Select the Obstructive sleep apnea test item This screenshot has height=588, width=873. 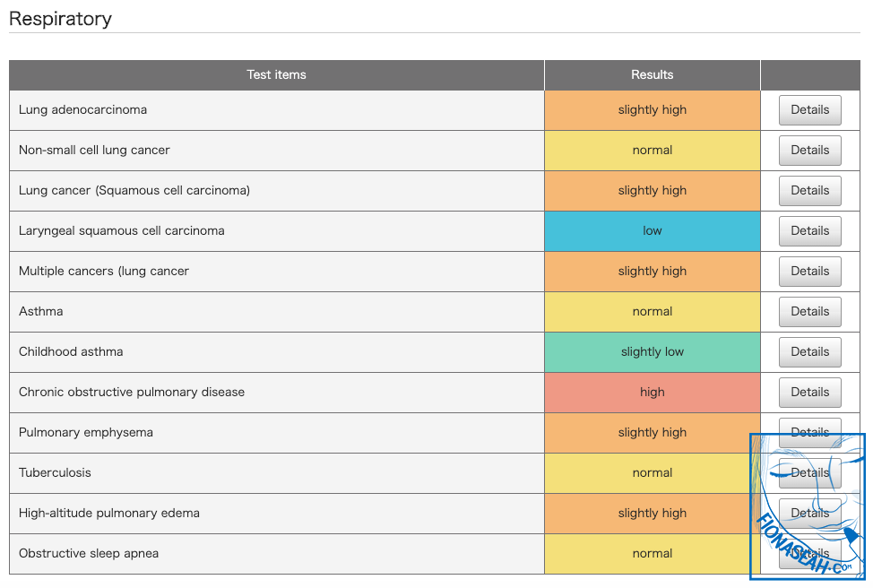89,554
